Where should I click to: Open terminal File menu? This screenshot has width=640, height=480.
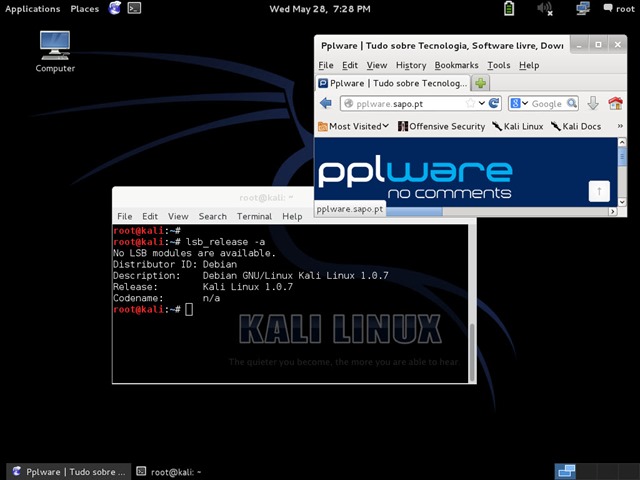[124, 216]
